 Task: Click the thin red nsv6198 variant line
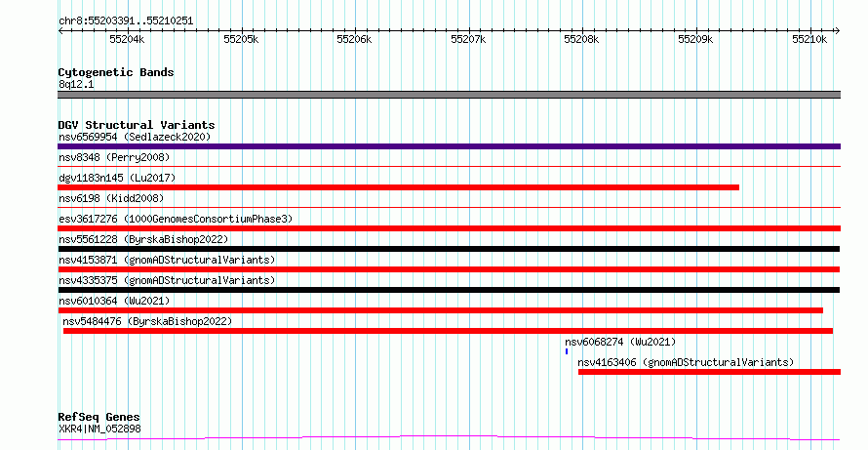pyautogui.click(x=449, y=207)
